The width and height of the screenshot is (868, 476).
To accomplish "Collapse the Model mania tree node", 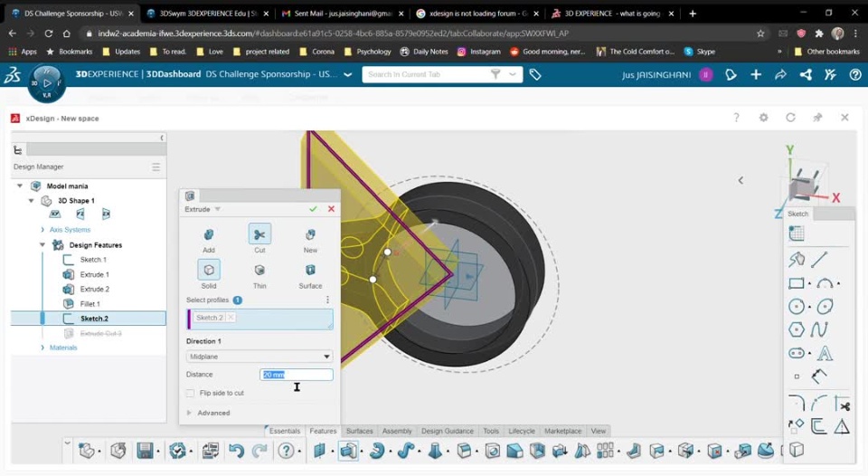I will 20,186.
